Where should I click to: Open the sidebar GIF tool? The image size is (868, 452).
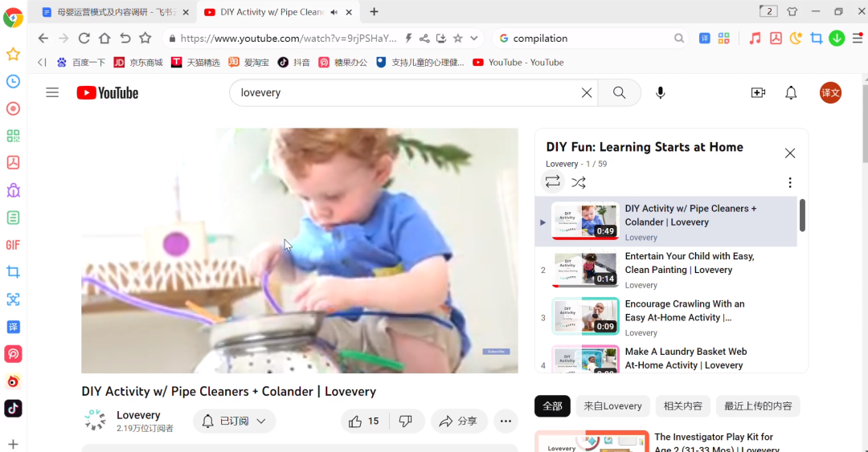[x=14, y=245]
